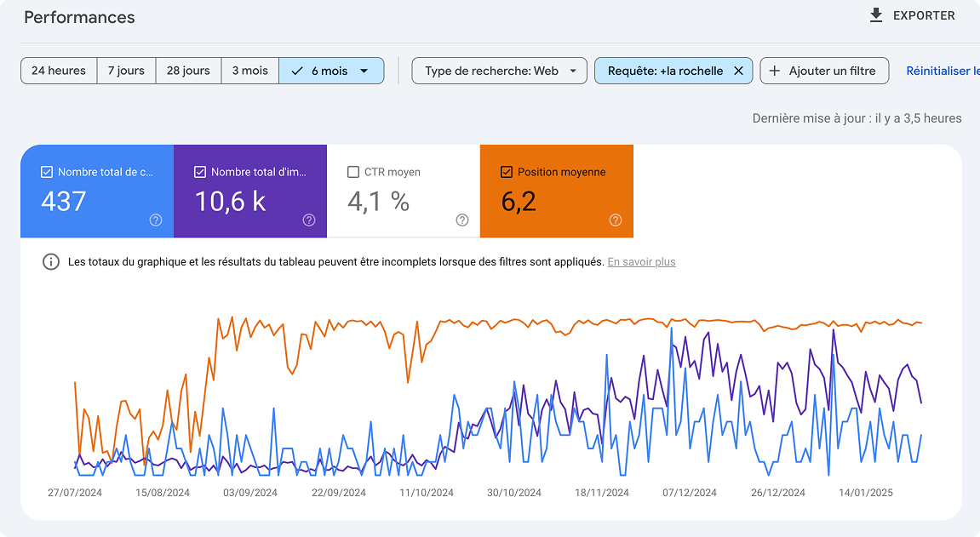
Task: Uncheck the Nombre total de clics checkbox
Action: coord(47,172)
